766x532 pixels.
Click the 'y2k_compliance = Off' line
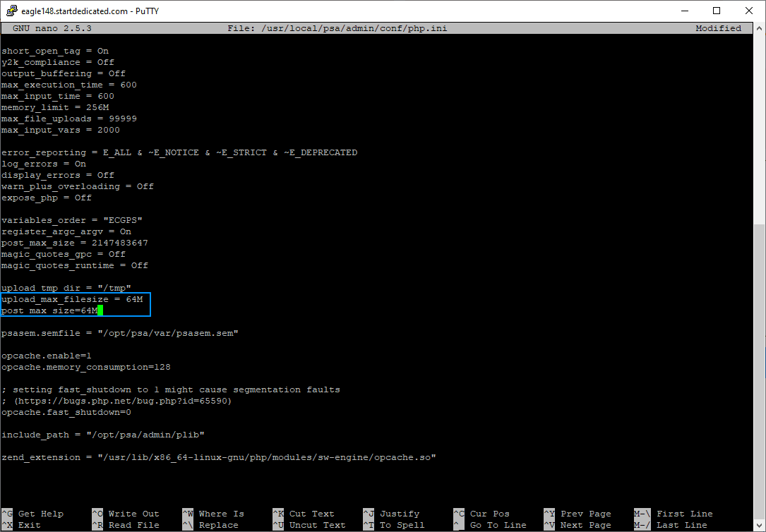coord(58,62)
